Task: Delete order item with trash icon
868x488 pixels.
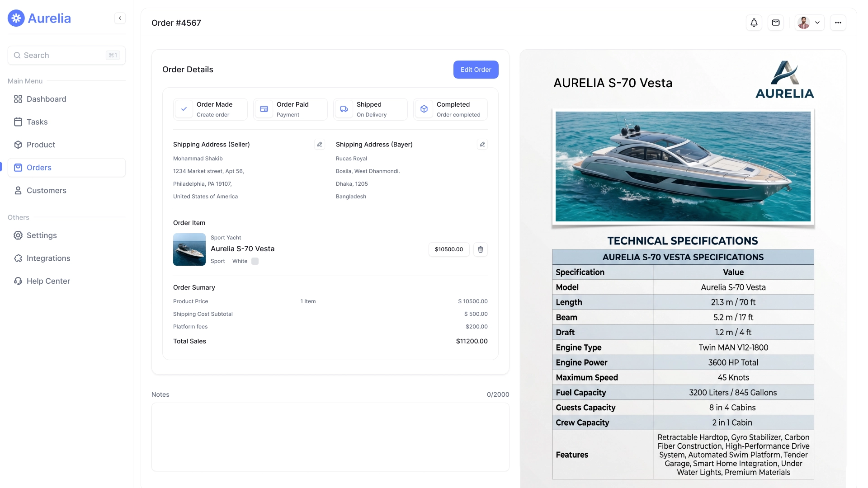Action: pyautogui.click(x=481, y=249)
